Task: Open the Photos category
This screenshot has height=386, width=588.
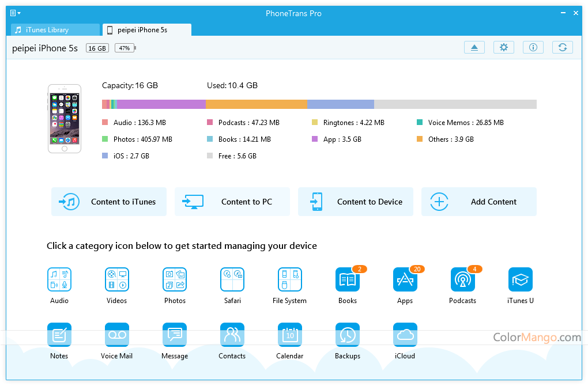Action: coord(175,279)
